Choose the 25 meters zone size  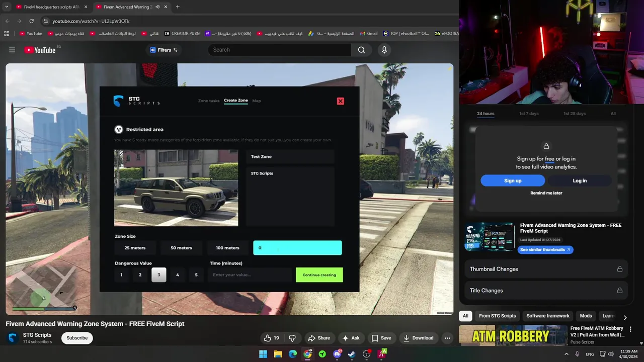(135, 248)
